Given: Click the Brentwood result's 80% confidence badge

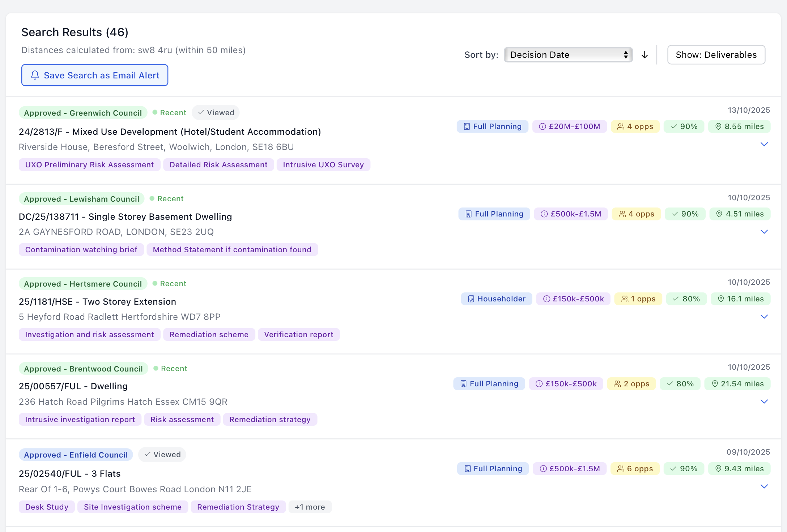Looking at the screenshot, I should [680, 384].
